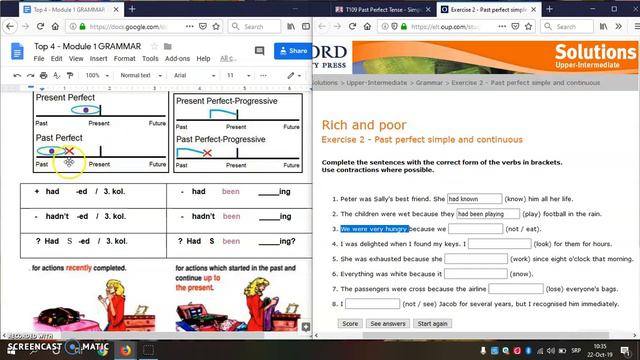Click the See answers button
This screenshot has width=640, height=360.
pyautogui.click(x=388, y=324)
